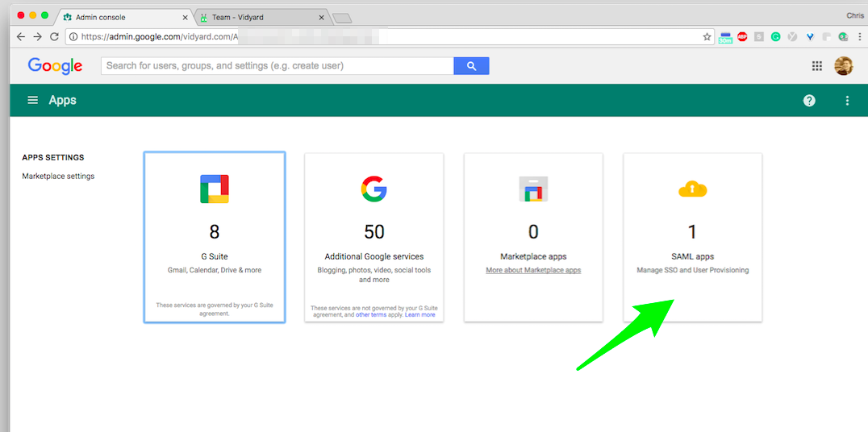Click the number 0 on Marketplace card
Image resolution: width=868 pixels, height=432 pixels.
533,232
